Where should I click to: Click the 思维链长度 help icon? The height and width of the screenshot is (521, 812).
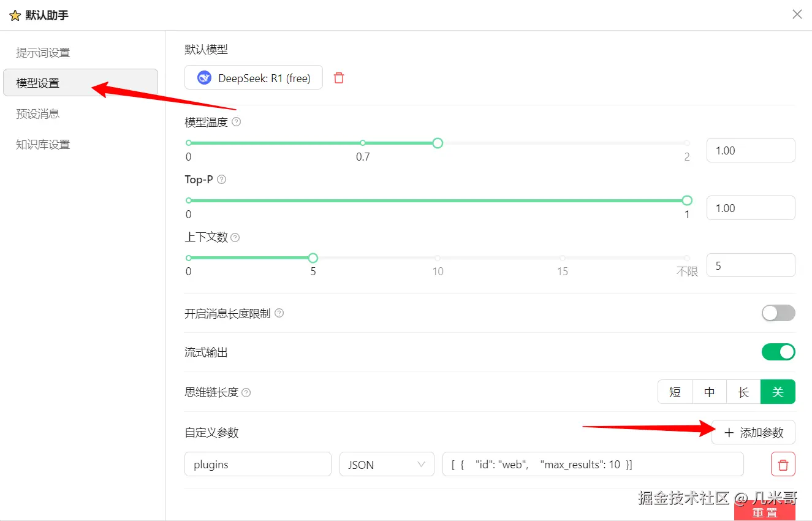pos(246,392)
